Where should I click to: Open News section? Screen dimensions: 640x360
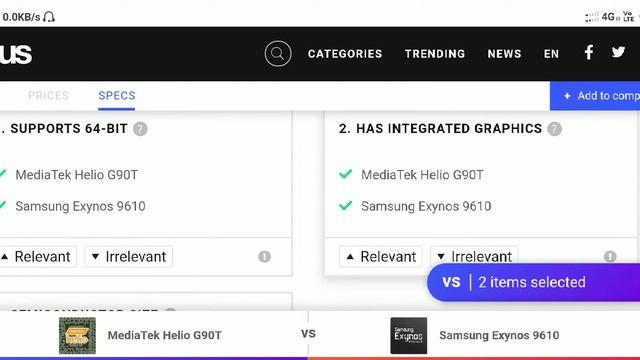click(x=504, y=54)
